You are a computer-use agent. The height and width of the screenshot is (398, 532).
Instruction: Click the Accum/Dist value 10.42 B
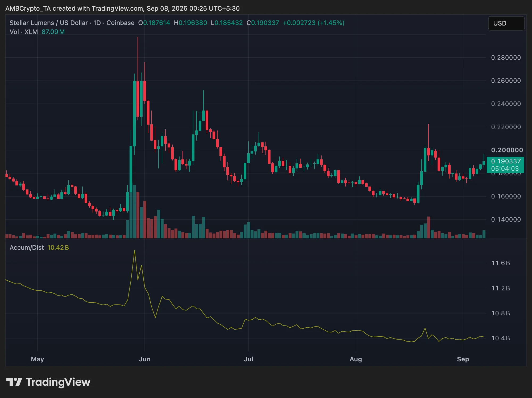pyautogui.click(x=58, y=248)
